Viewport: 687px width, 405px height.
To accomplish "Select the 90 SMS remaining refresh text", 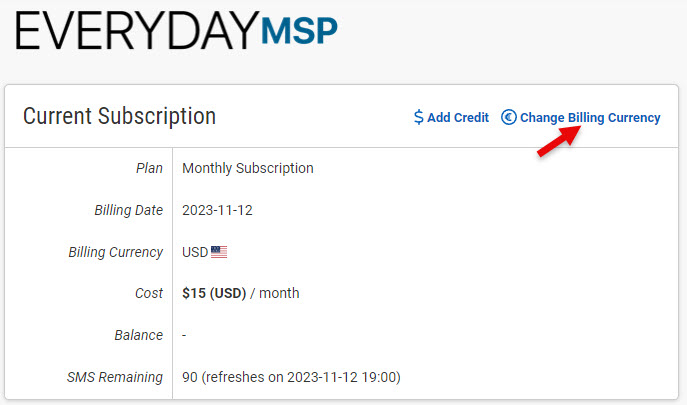I will pyautogui.click(x=291, y=377).
